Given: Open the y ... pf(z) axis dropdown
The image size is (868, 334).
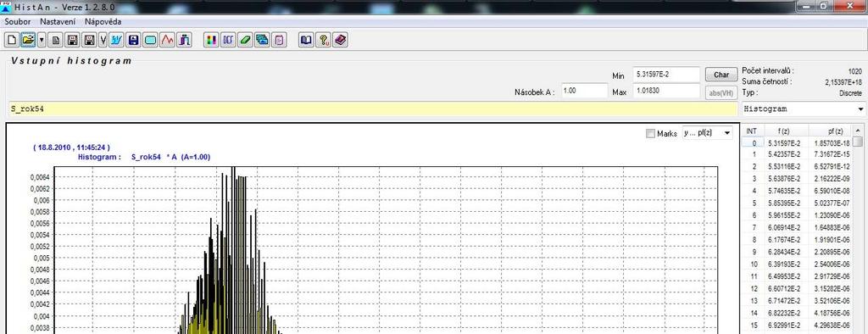Looking at the screenshot, I should (x=708, y=133).
